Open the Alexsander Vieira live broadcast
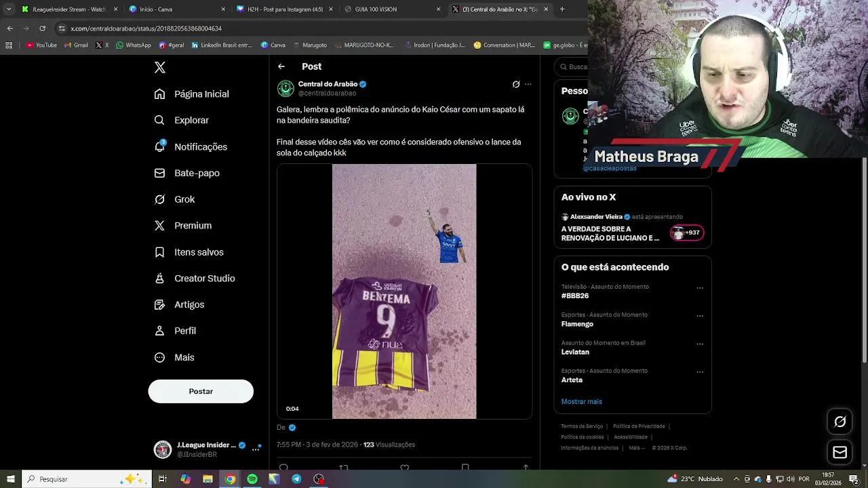 tap(632, 228)
